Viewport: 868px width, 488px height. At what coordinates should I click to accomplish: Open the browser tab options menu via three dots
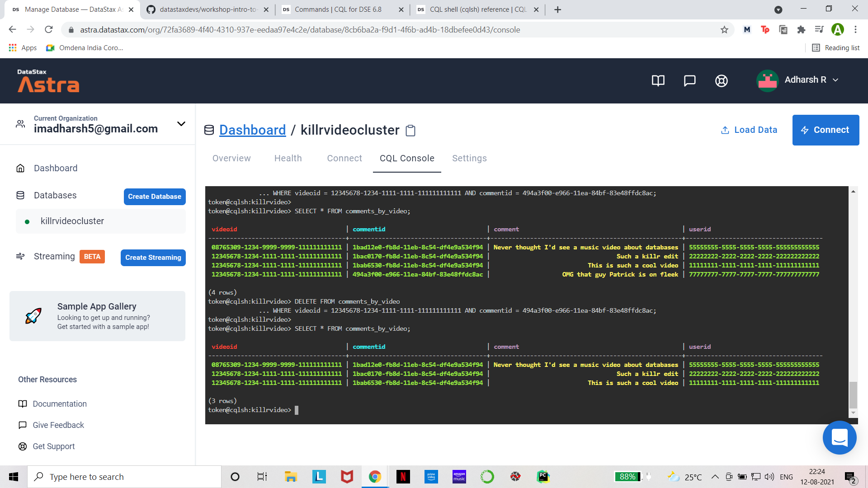[x=856, y=29]
